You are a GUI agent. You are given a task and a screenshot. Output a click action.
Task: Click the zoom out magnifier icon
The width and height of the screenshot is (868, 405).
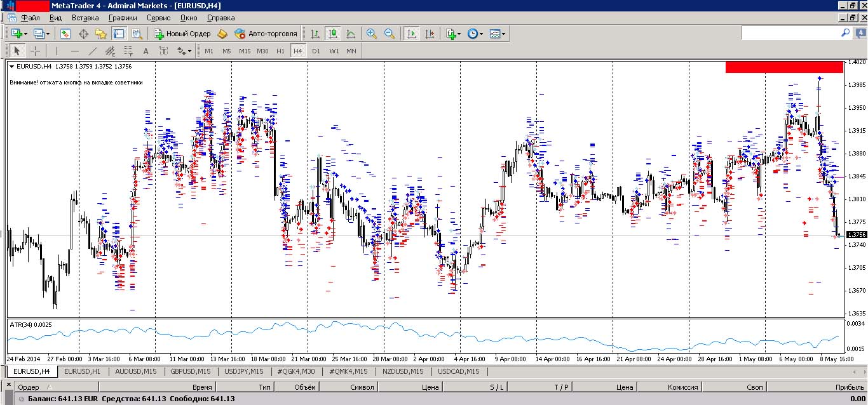pos(390,34)
